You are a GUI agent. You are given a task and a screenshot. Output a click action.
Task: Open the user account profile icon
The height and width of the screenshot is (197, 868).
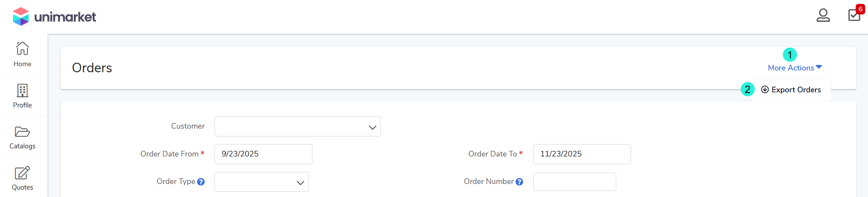point(823,16)
